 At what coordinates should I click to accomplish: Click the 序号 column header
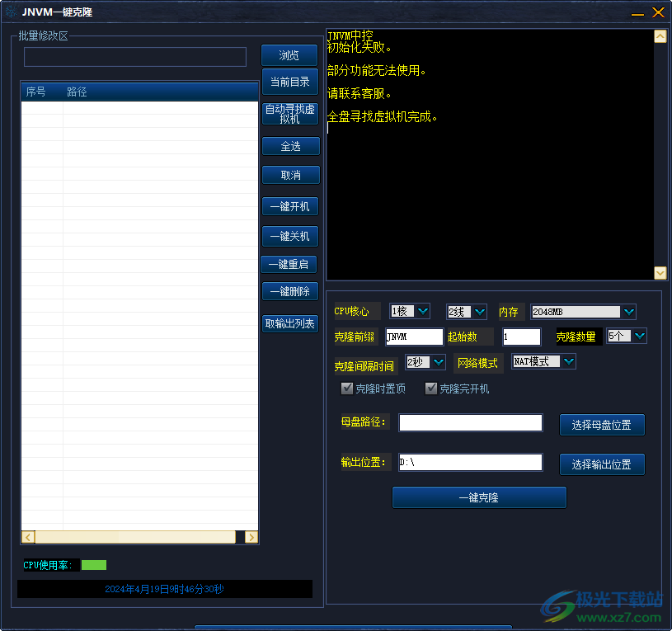pos(37,92)
